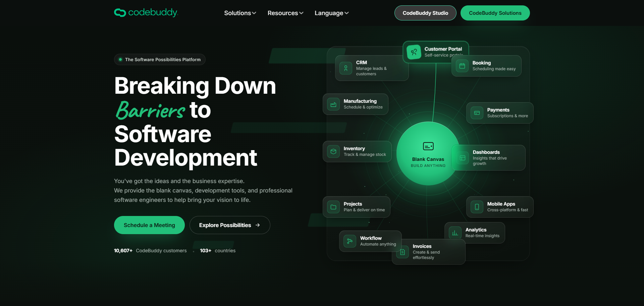Click the arrow in Explore Possibilities
This screenshot has height=306, width=644.
coord(258,225)
